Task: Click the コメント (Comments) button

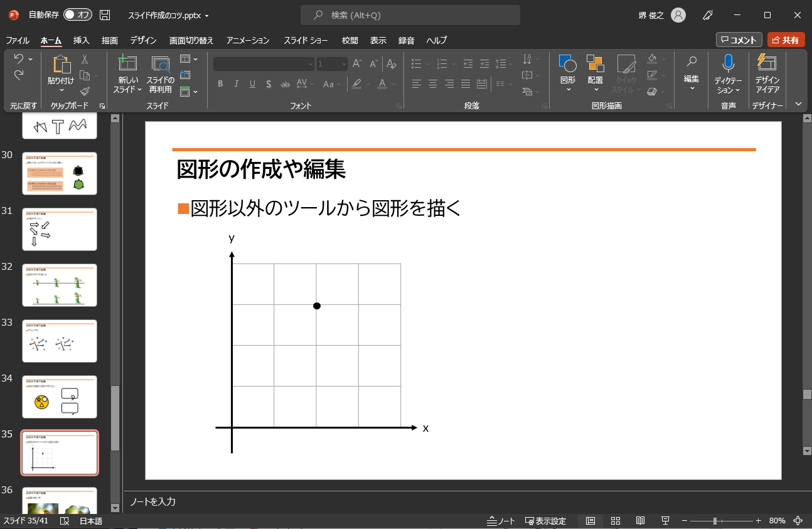Action: (739, 40)
